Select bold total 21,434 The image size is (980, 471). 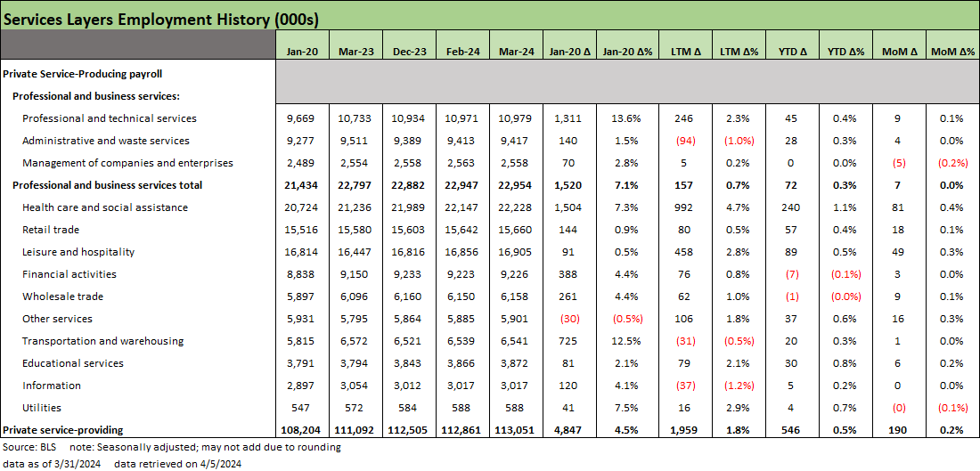pos(303,185)
